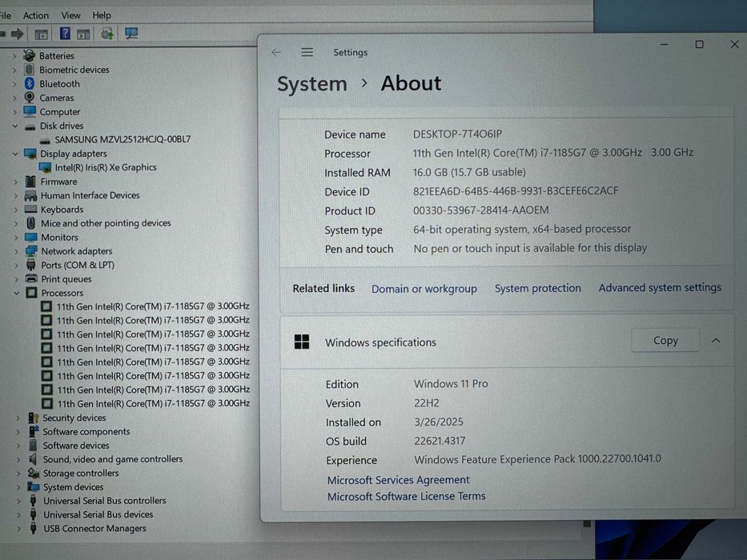This screenshot has width=747, height=560.
Task: Click the Firmware chip icon
Action: 30,182
